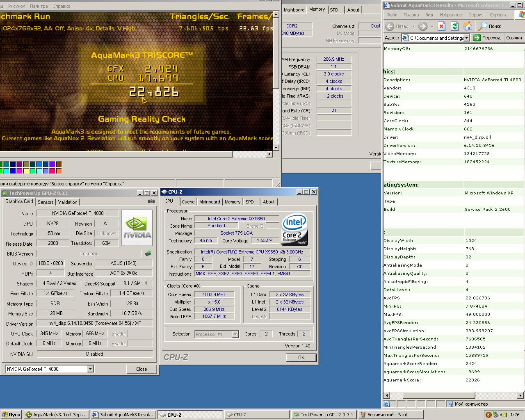Click the green Переход go arrow
This screenshot has width=525, height=420.
coord(477,38)
